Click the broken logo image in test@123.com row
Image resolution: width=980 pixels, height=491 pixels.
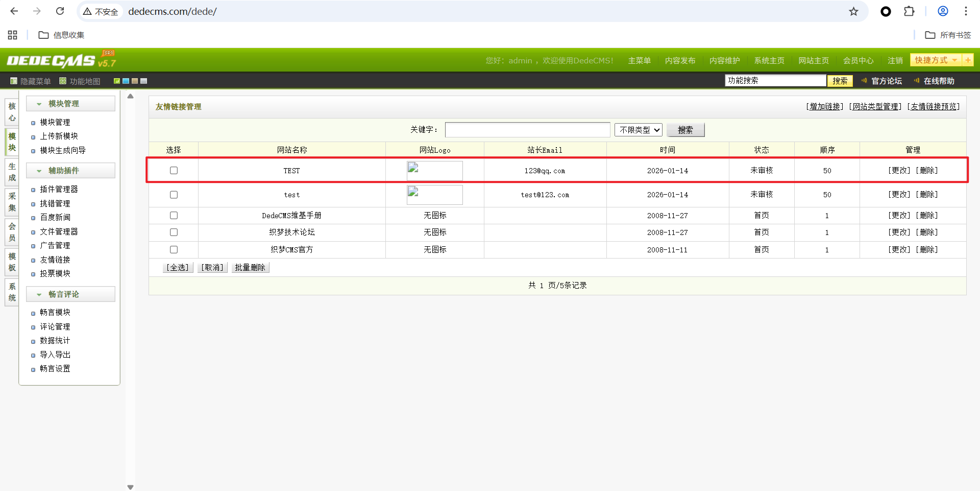coord(435,195)
